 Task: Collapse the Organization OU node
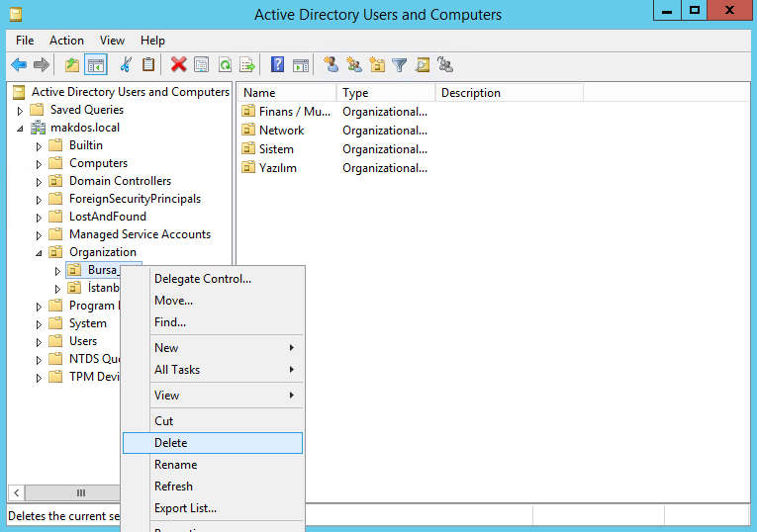click(39, 253)
